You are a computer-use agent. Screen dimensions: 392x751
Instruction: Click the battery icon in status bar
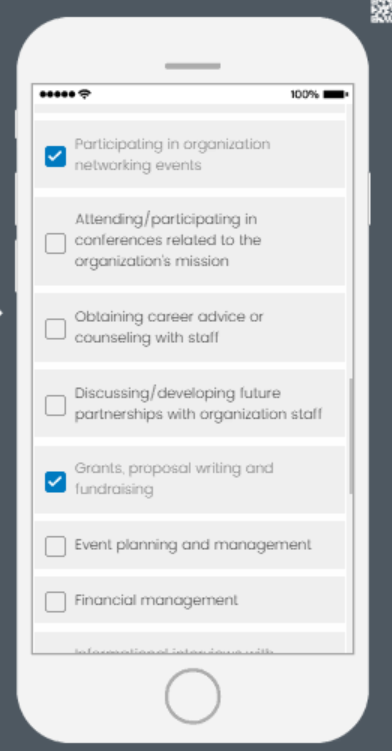coord(335,94)
